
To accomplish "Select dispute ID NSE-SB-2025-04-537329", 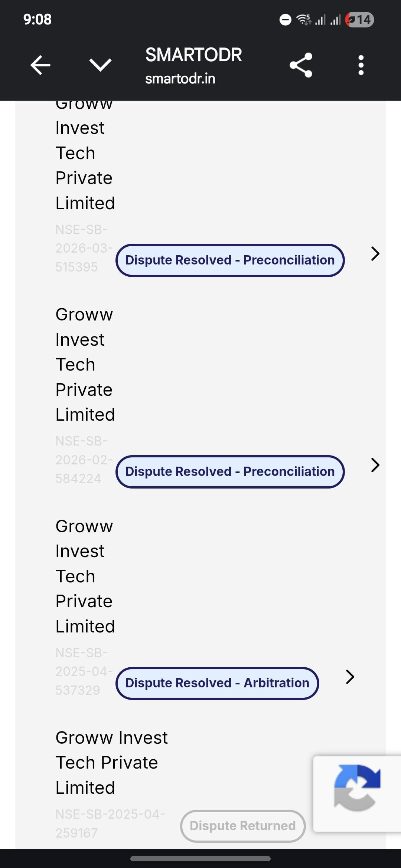I will click(x=83, y=671).
